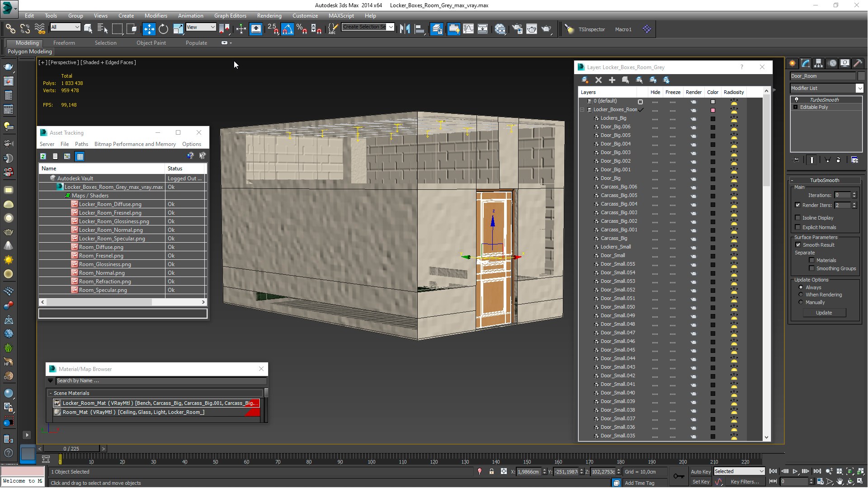Switch to Object Paint ribbon tab
Screen dimensions: 868x488
(x=151, y=43)
